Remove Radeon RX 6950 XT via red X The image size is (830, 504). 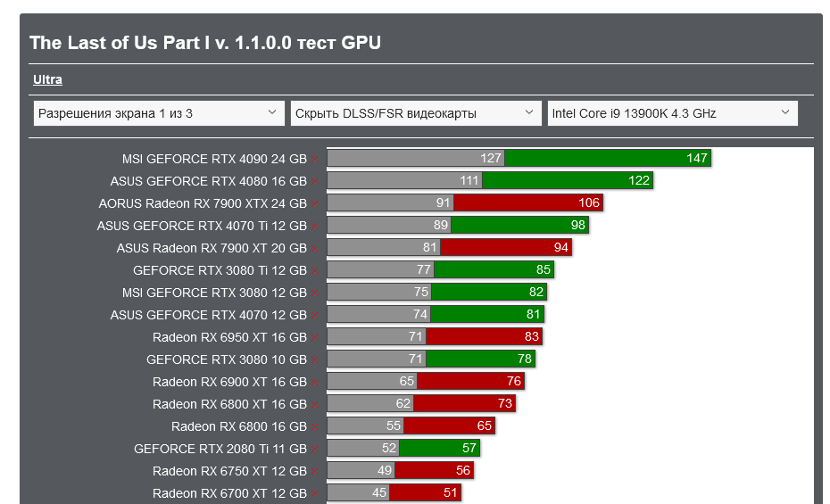coord(314,337)
